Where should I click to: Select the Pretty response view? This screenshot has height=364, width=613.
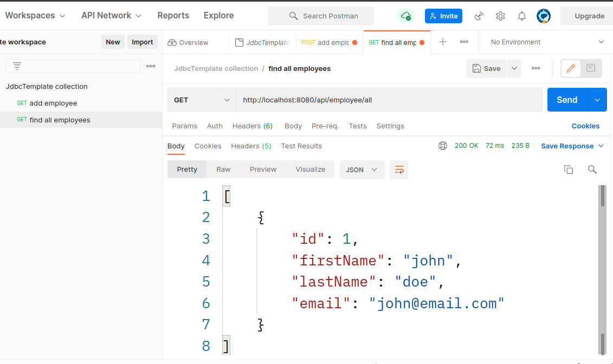[x=187, y=170]
